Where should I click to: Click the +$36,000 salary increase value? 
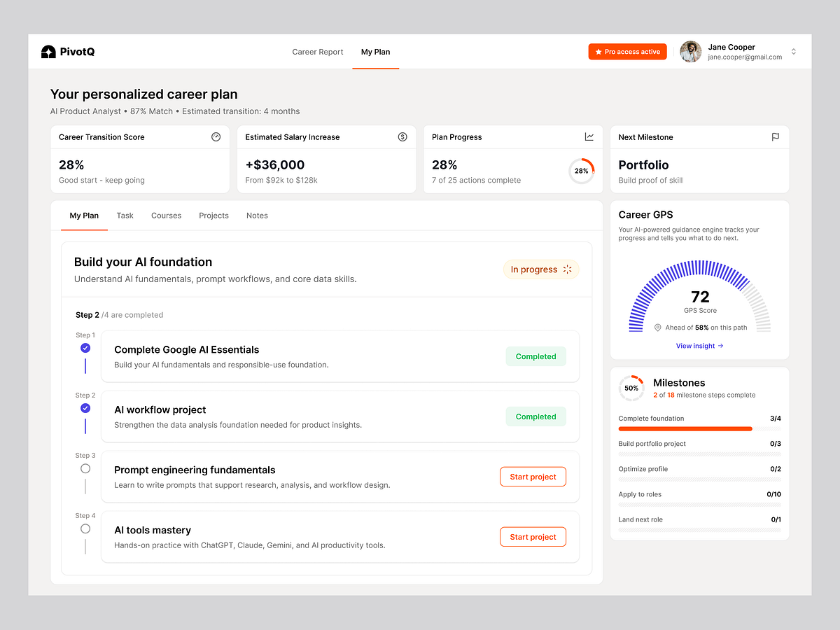pyautogui.click(x=275, y=165)
